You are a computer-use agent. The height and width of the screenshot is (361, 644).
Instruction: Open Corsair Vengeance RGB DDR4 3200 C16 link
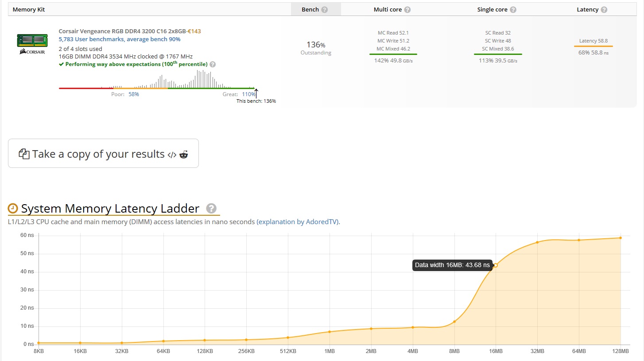[x=122, y=31]
